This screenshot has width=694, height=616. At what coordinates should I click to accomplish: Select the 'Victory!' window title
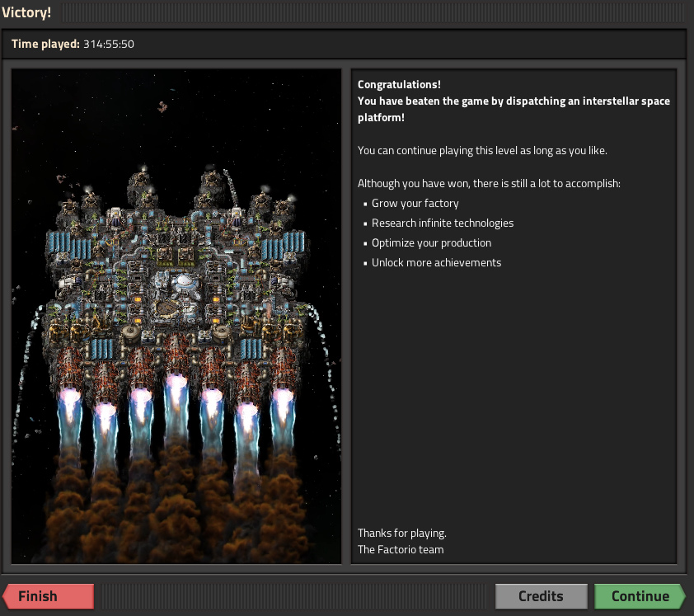click(26, 12)
